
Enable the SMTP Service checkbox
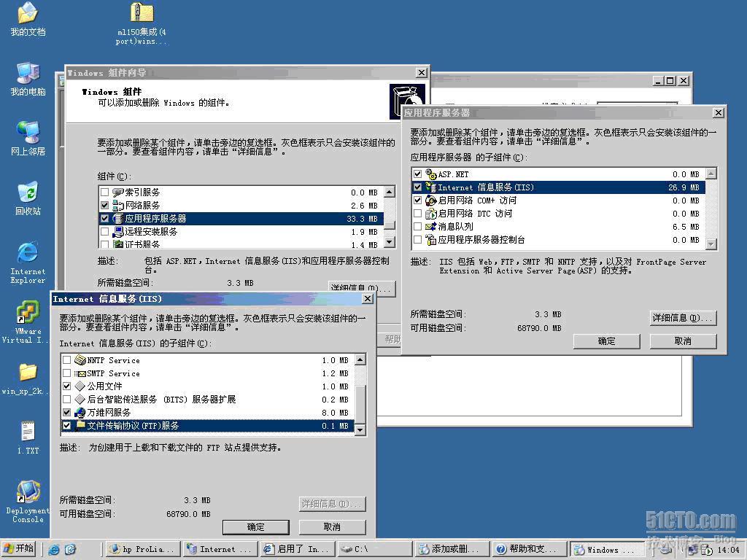tap(66, 373)
